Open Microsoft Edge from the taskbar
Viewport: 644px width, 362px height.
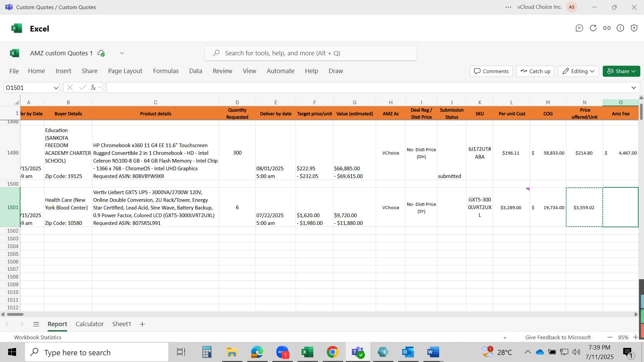point(257,352)
